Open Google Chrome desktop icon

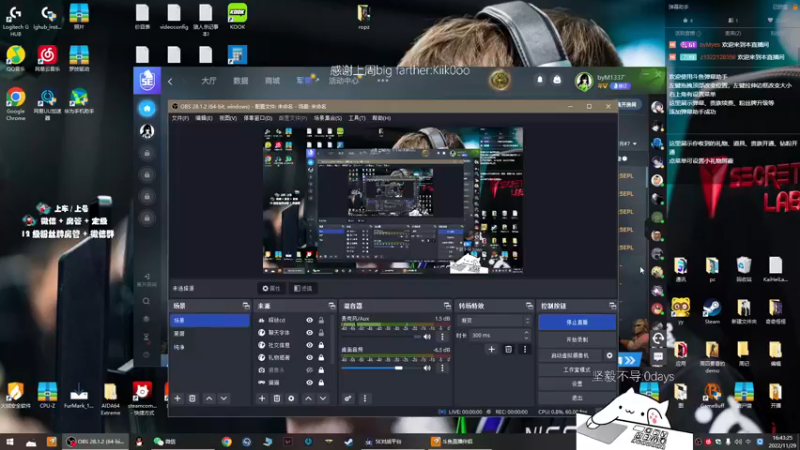tap(16, 104)
